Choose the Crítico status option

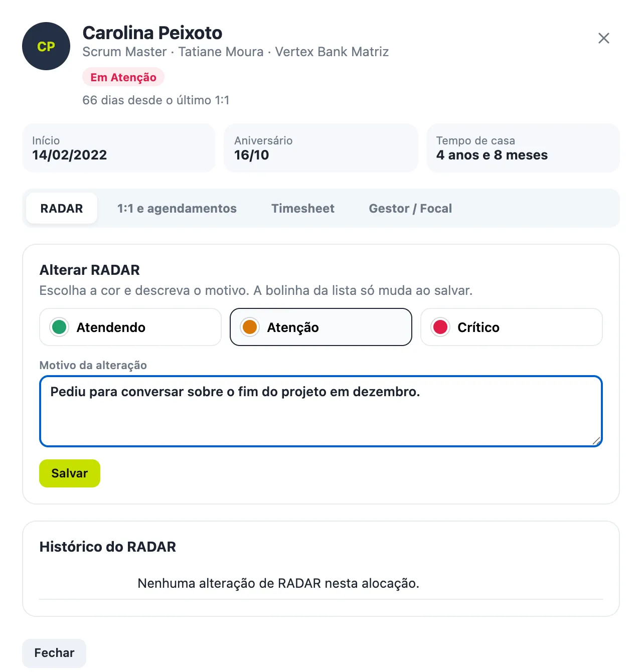512,327
